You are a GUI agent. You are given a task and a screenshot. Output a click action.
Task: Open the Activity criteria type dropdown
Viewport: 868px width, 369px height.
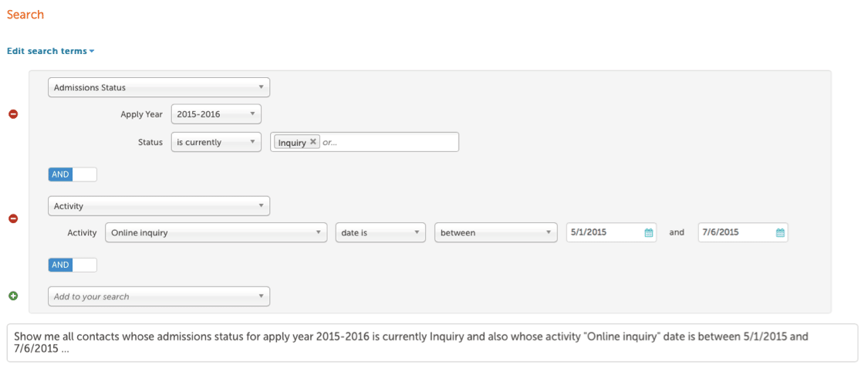(x=159, y=206)
